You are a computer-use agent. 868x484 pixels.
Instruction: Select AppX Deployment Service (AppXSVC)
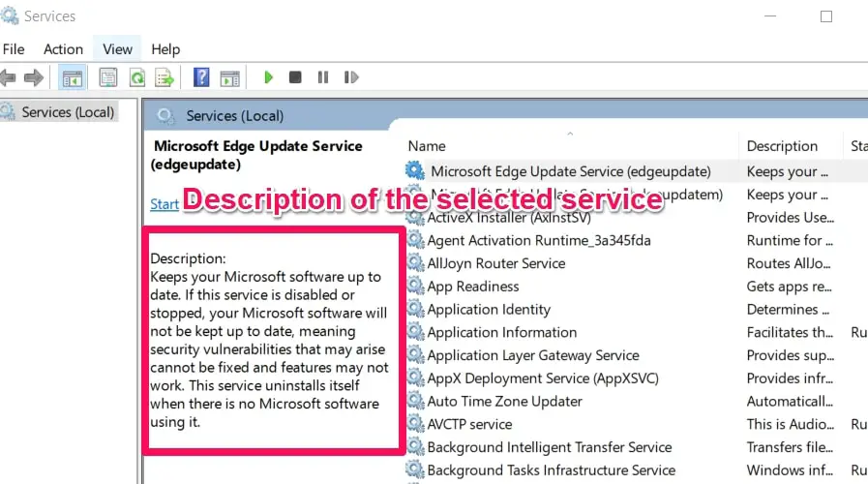543,378
